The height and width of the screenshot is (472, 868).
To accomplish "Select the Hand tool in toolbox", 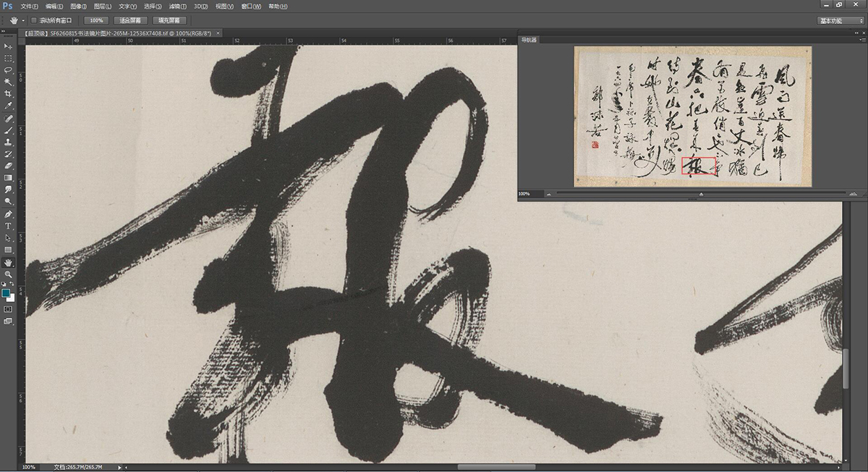I will tap(8, 263).
